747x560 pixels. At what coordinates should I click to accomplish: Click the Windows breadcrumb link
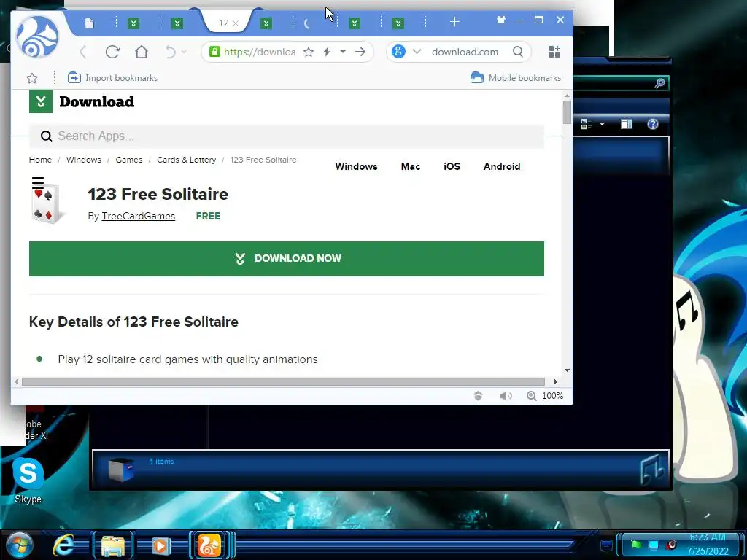pyautogui.click(x=83, y=160)
